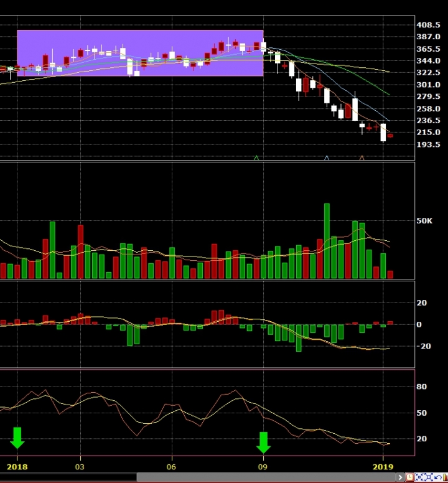The height and width of the screenshot is (483, 448).
Task: Click the 06 month label on the time axis
Action: click(x=171, y=467)
